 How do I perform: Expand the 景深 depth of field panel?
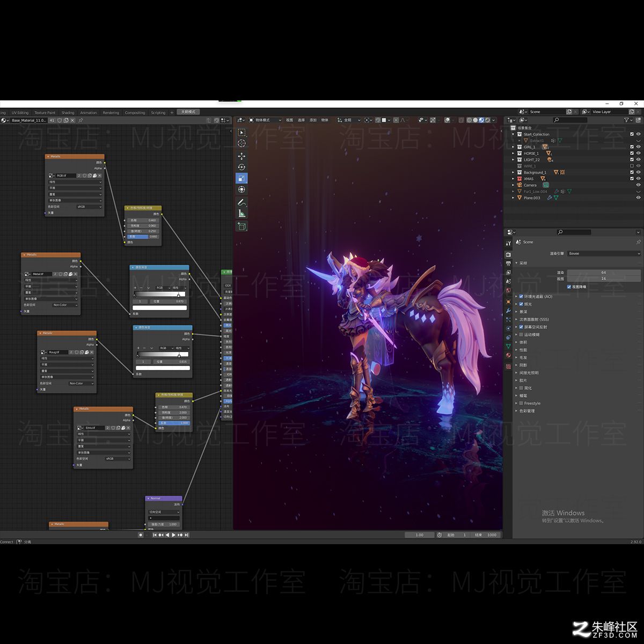[517, 312]
